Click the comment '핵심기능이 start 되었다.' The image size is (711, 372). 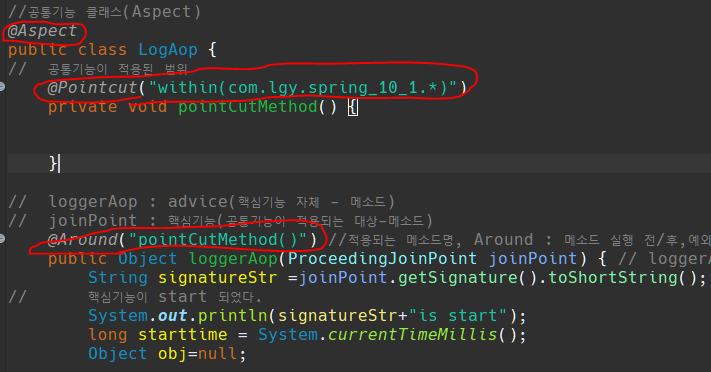pos(175,297)
